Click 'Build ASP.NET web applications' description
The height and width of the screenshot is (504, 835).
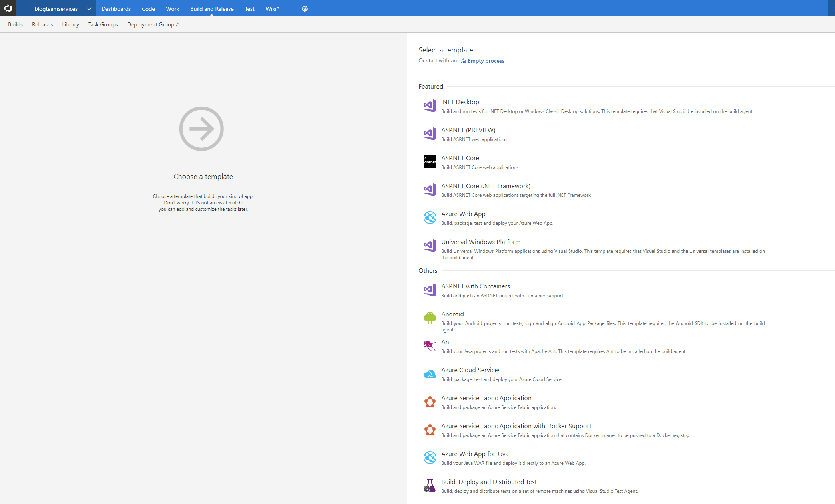tap(474, 139)
